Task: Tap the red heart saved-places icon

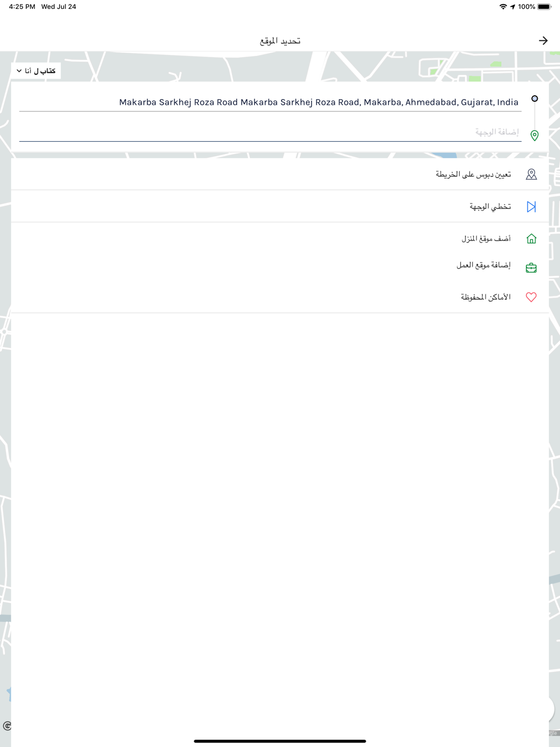Action: 531,297
